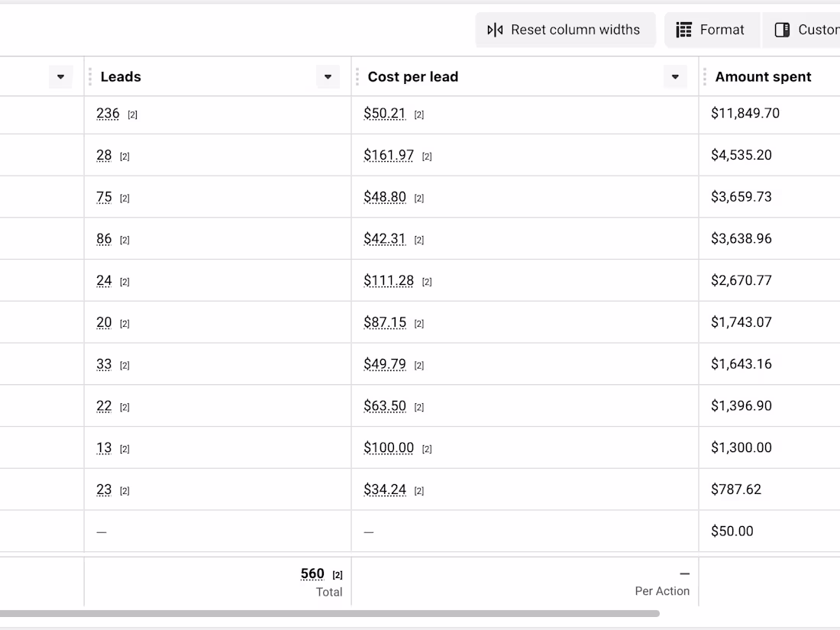840x630 pixels.
Task: Click the $50.21 cost per lead link
Action: tap(385, 114)
